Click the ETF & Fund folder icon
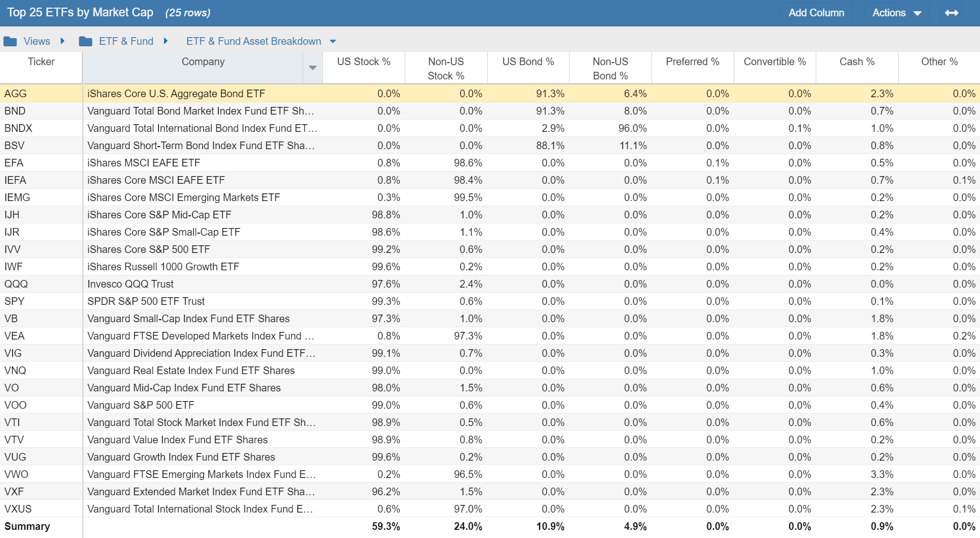 click(x=85, y=41)
